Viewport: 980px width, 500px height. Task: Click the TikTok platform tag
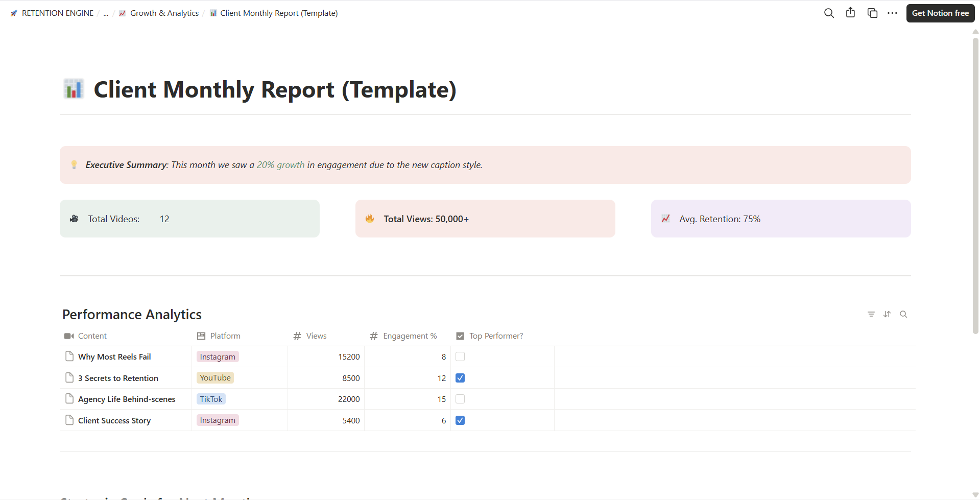211,399
